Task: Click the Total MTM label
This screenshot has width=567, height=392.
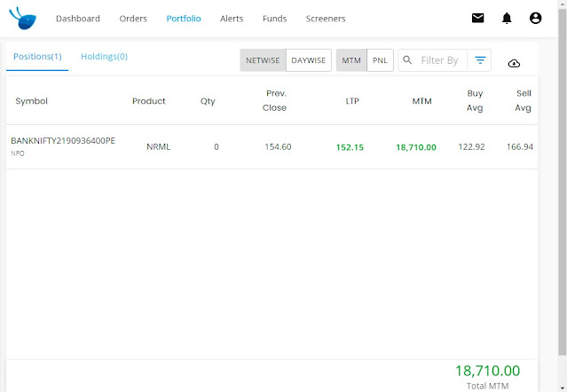Action: pos(487,386)
